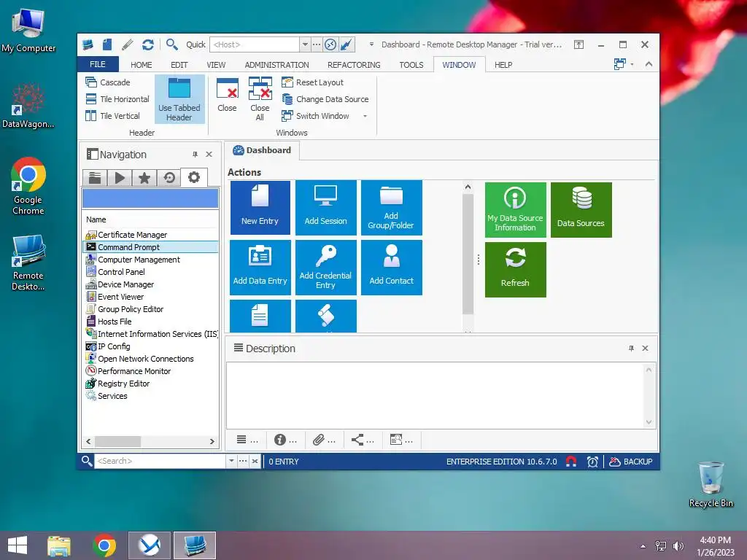Select Command Prompt entry
This screenshot has width=747, height=560.
click(x=150, y=247)
